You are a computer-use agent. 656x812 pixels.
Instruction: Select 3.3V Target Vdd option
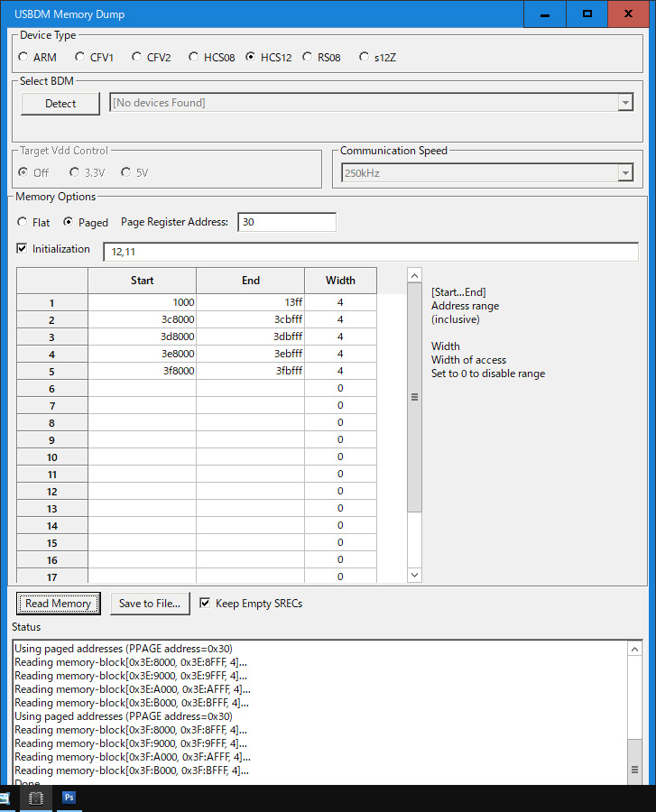[87, 173]
